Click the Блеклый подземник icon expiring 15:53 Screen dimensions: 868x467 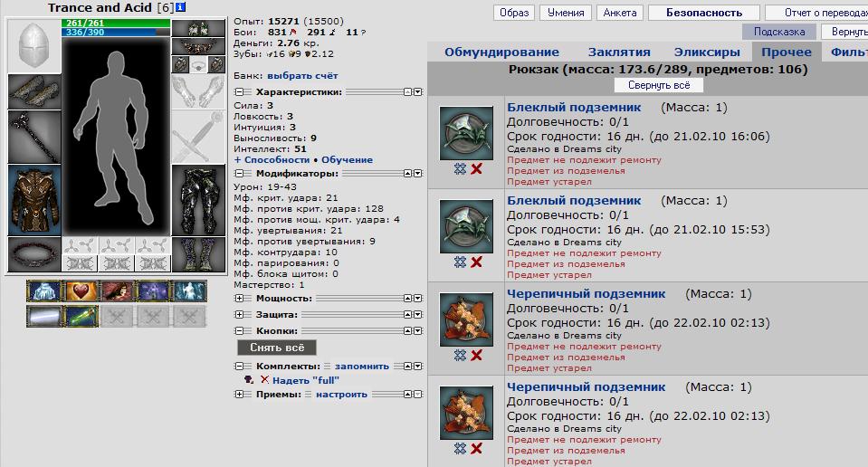pyautogui.click(x=466, y=226)
